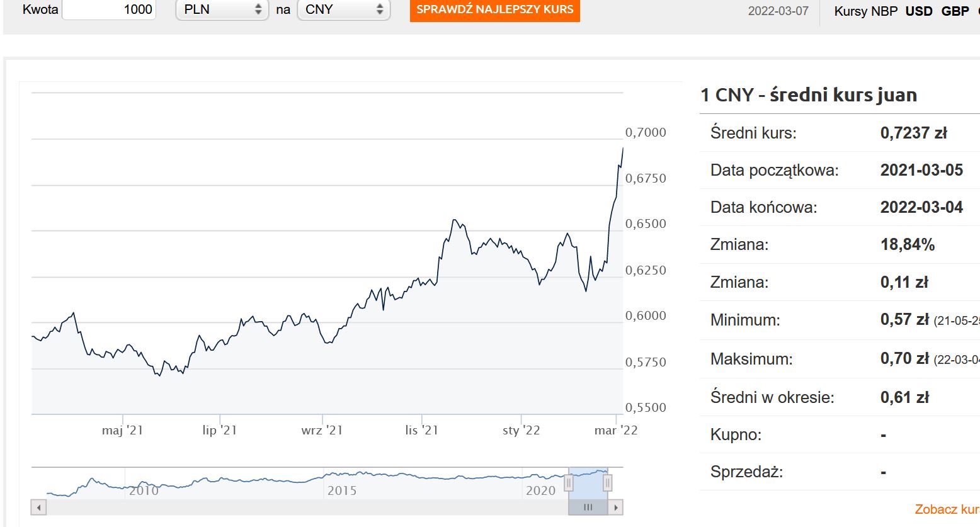The width and height of the screenshot is (980, 527).
Task: Click the 2020 area in the navigator timeline
Action: point(540,490)
